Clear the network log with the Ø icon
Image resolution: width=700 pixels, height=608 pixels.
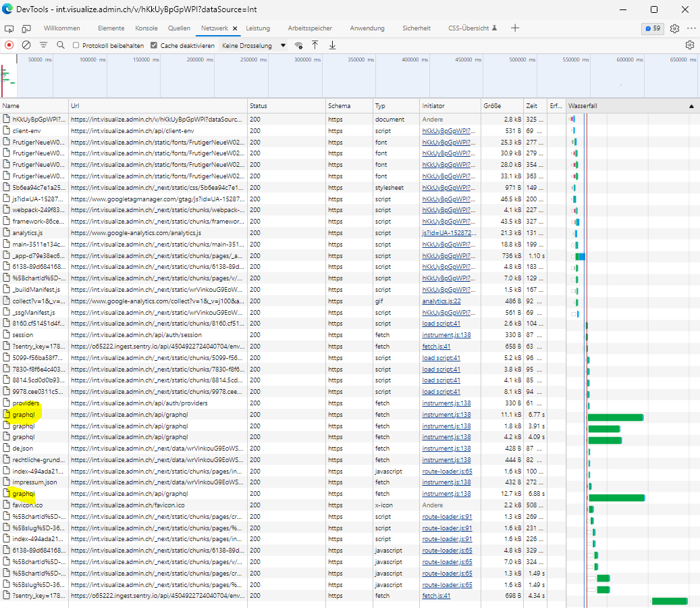(25, 45)
